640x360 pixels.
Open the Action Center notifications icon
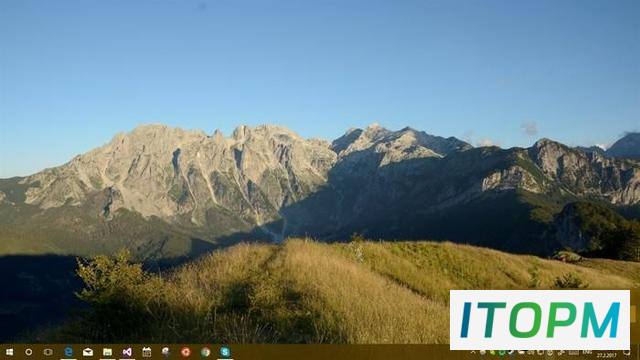pyautogui.click(x=627, y=352)
